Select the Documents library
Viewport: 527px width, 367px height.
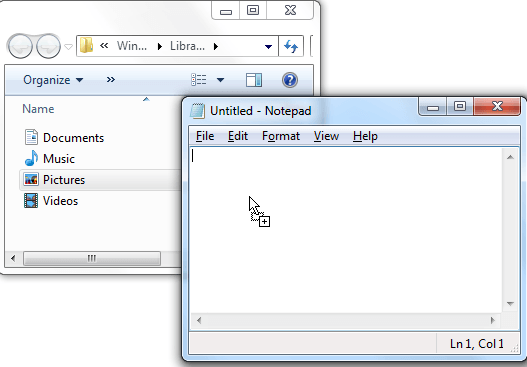click(x=73, y=138)
